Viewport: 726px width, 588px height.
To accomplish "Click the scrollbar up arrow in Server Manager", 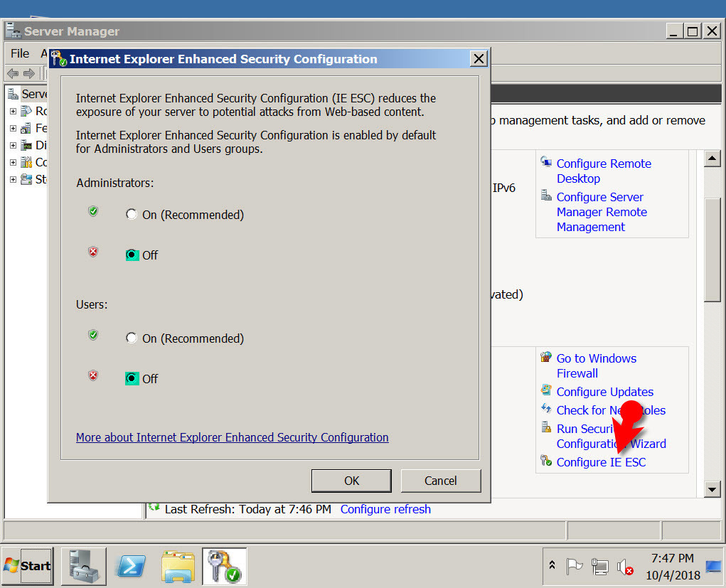I will point(712,159).
